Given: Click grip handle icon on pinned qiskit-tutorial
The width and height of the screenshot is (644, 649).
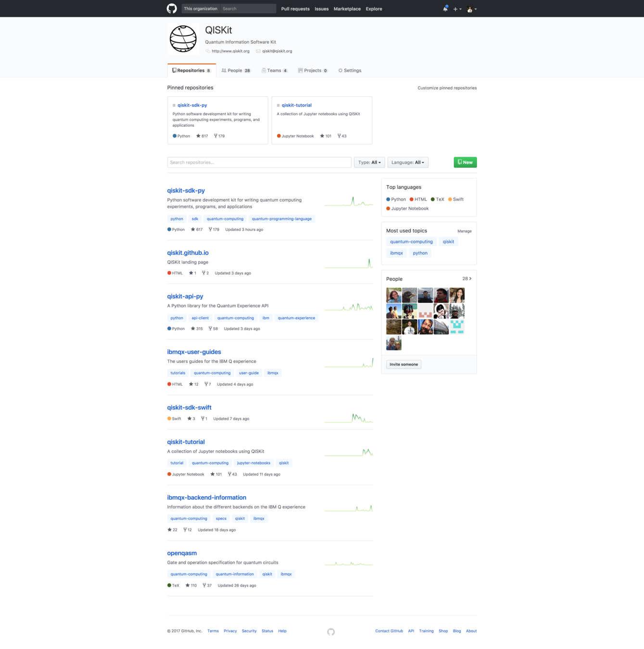Looking at the screenshot, I should coord(278,105).
